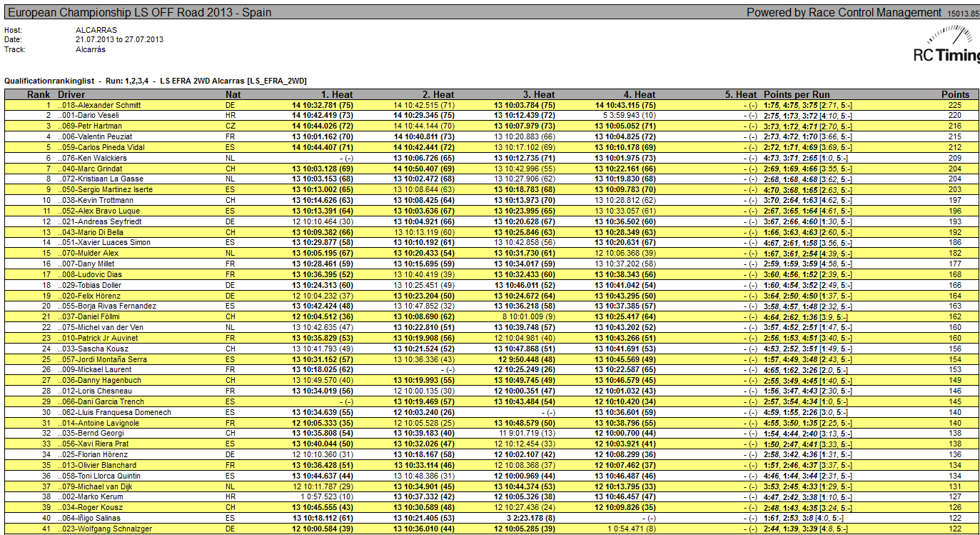Click the 'Qualificationrankinglist' heading line
This screenshot has width=980, height=535.
click(156, 81)
